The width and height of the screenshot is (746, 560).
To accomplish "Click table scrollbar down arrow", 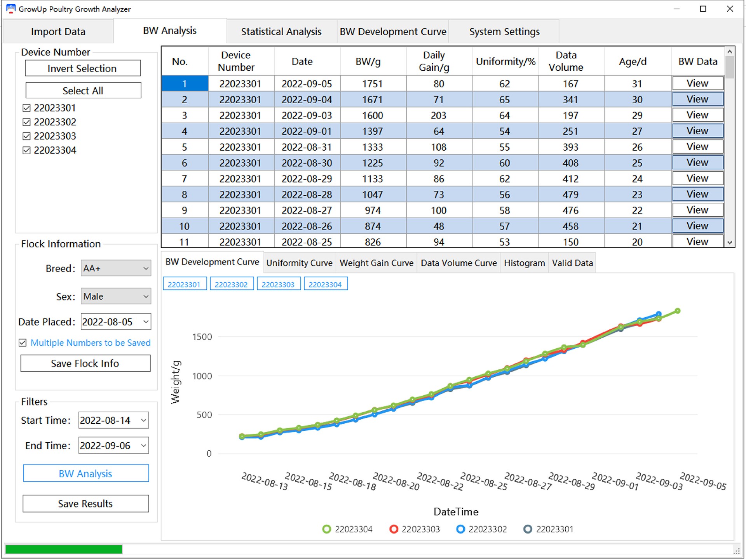I will tap(730, 242).
